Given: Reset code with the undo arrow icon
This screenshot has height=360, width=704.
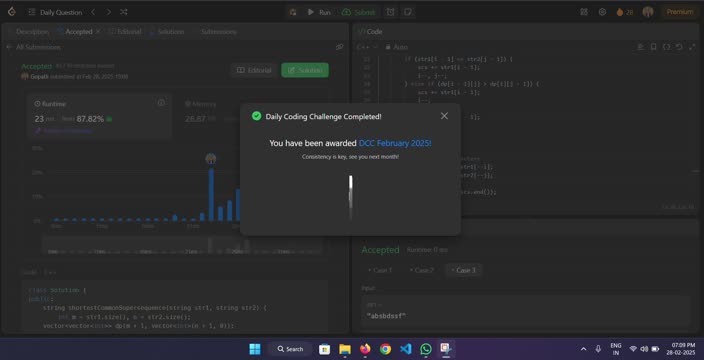Looking at the screenshot, I should point(679,47).
